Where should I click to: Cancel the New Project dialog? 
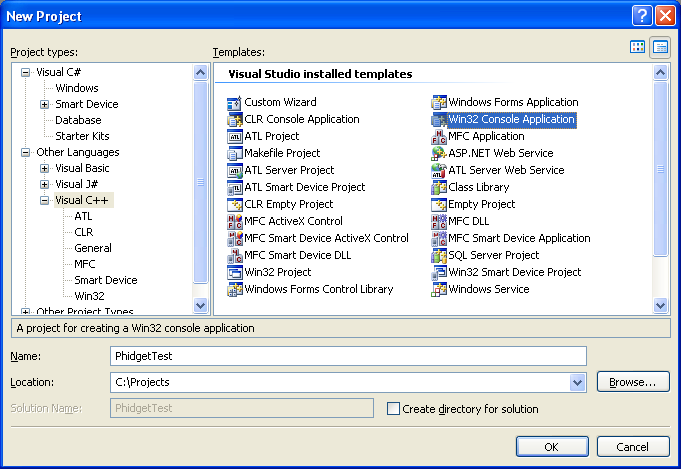(x=633, y=447)
